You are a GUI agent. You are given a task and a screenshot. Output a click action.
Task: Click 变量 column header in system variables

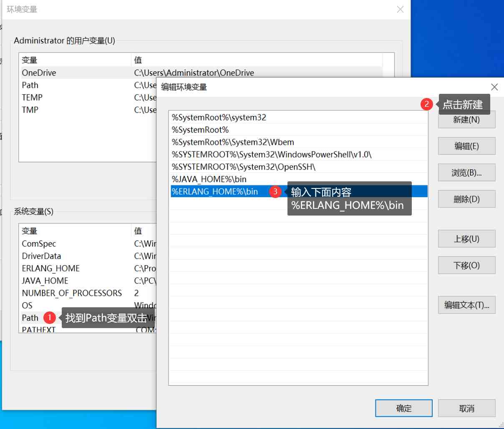pyautogui.click(x=76, y=231)
